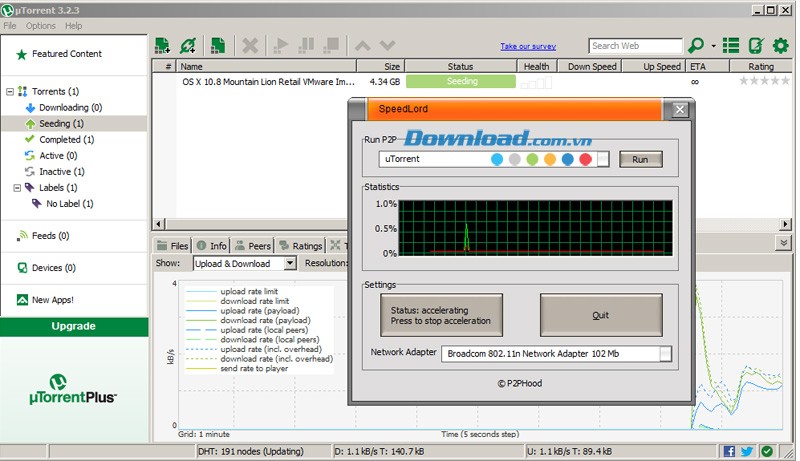Open the Options menu
The image size is (800, 461).
[x=40, y=25]
